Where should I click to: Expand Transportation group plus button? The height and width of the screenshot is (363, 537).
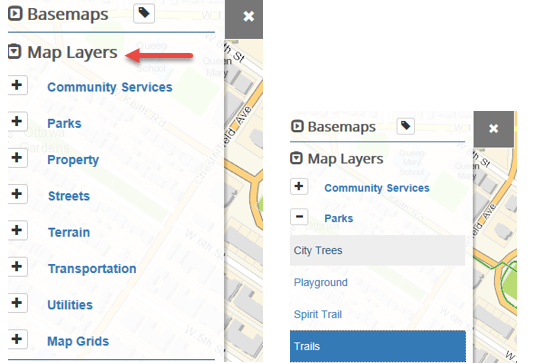pyautogui.click(x=17, y=267)
